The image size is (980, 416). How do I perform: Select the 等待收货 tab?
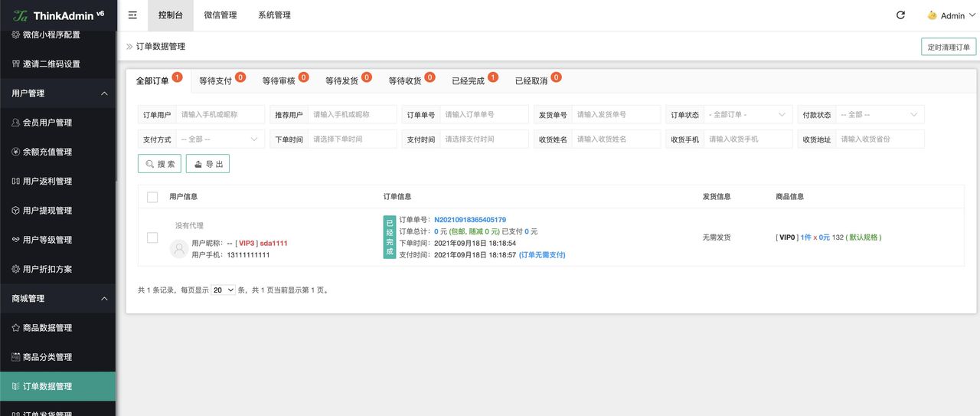(x=410, y=80)
